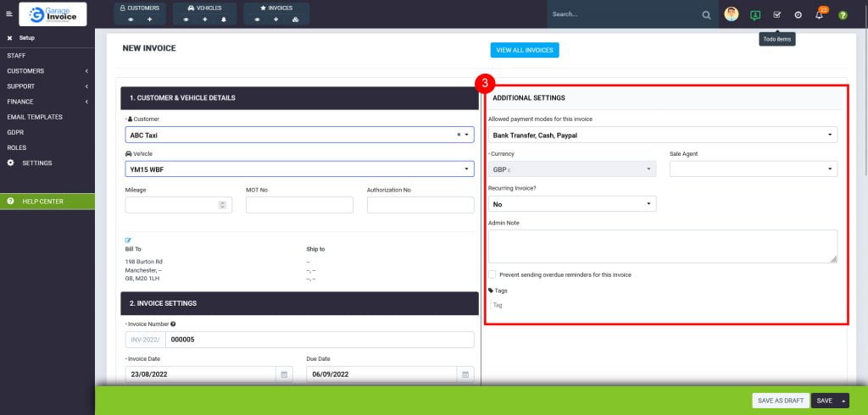Click the Vehicles header shortcut label

coord(205,8)
